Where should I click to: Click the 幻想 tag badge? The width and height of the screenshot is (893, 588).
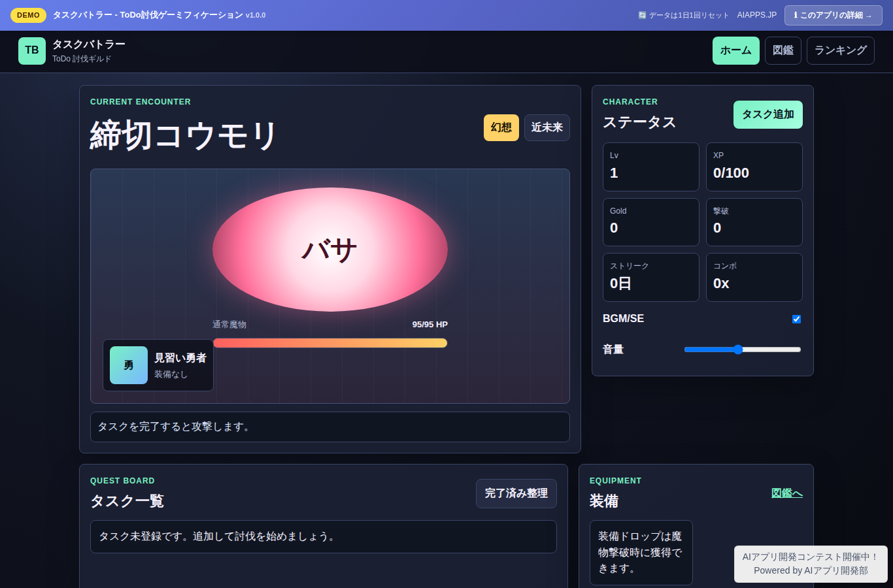point(501,128)
